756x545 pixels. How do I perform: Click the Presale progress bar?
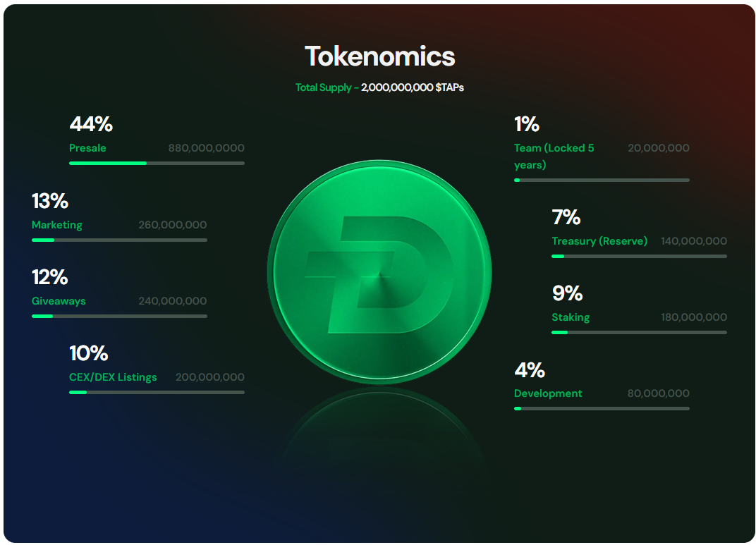coord(157,163)
